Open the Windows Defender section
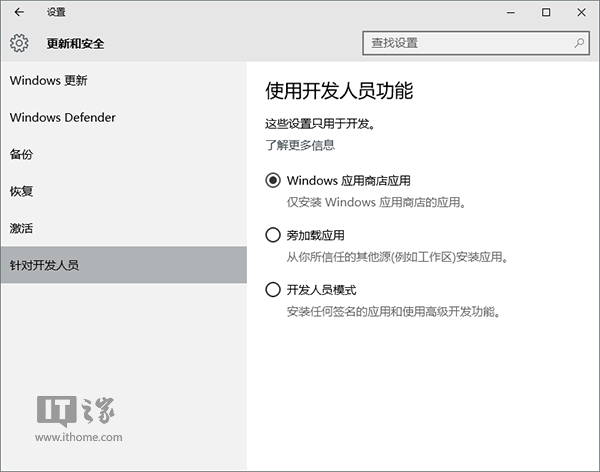The height and width of the screenshot is (472, 600). (63, 117)
